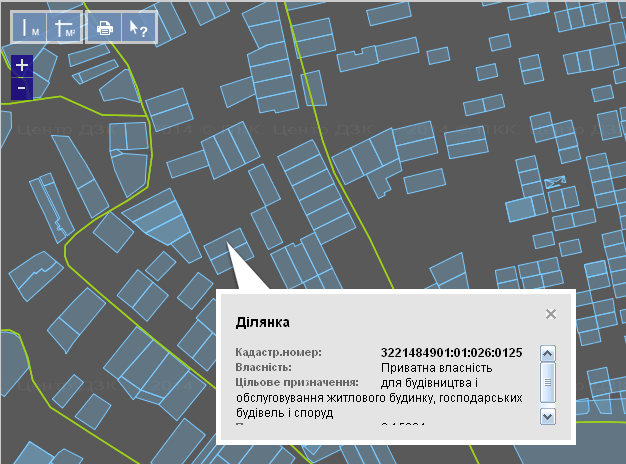
Task: Select the distance measurement tool
Action: (30, 28)
